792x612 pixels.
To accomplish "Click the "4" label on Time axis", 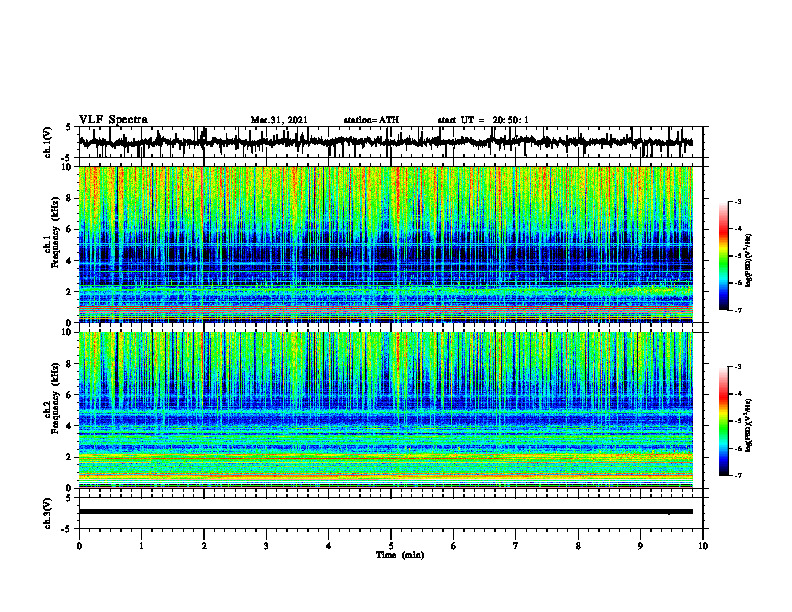I will coord(329,546).
